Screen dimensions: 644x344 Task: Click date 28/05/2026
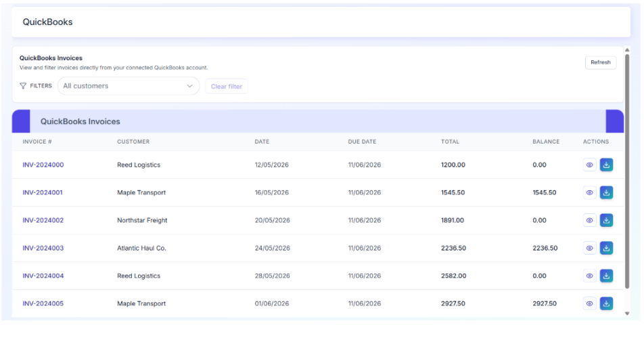click(x=273, y=276)
